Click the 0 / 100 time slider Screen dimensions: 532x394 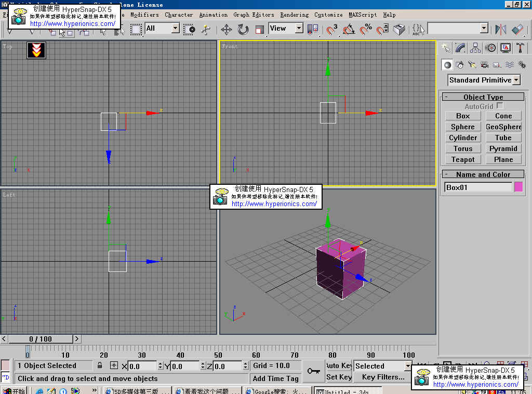pyautogui.click(x=41, y=339)
